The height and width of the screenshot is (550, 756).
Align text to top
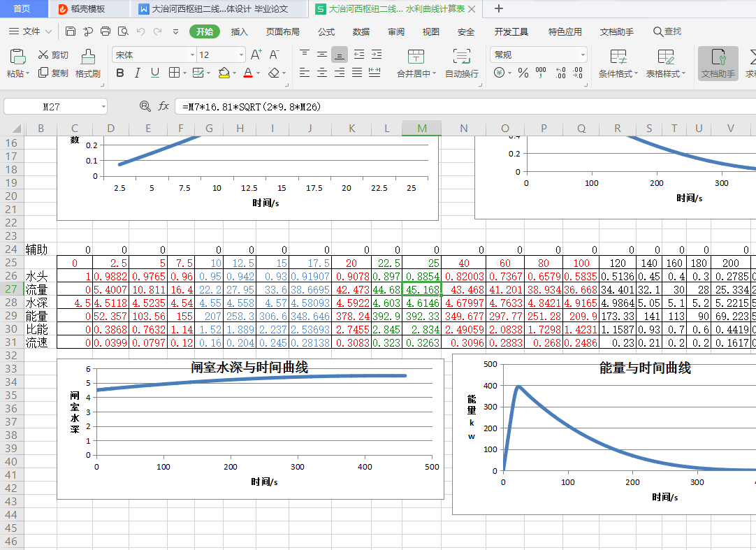point(304,55)
